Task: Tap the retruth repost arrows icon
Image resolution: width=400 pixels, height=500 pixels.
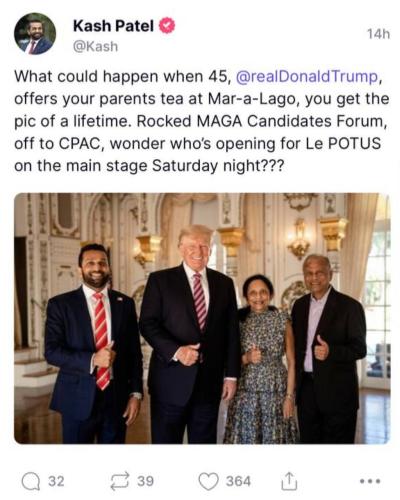Action: [120, 481]
